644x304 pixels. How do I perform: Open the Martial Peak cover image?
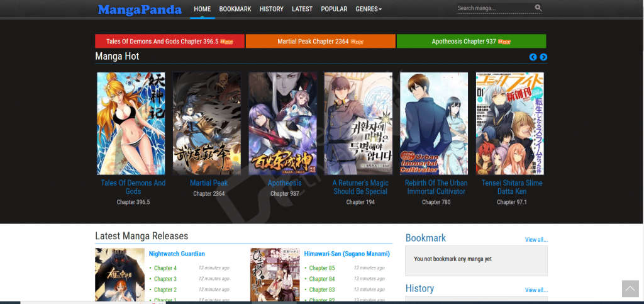(206, 123)
